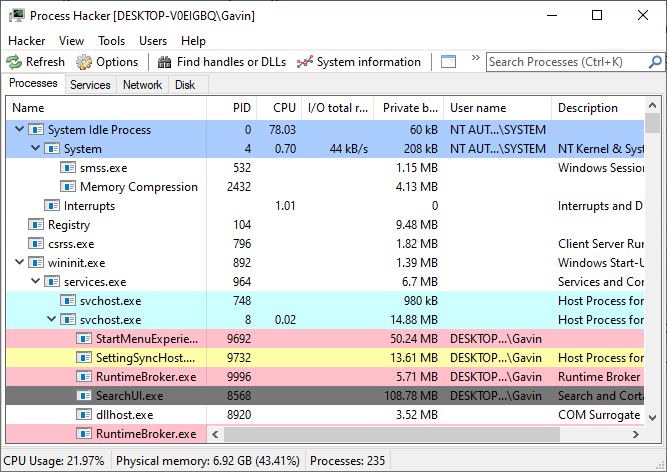The width and height of the screenshot is (667, 472).
Task: Collapse svchost.exe PID 8 node
Action: pyautogui.click(x=51, y=319)
